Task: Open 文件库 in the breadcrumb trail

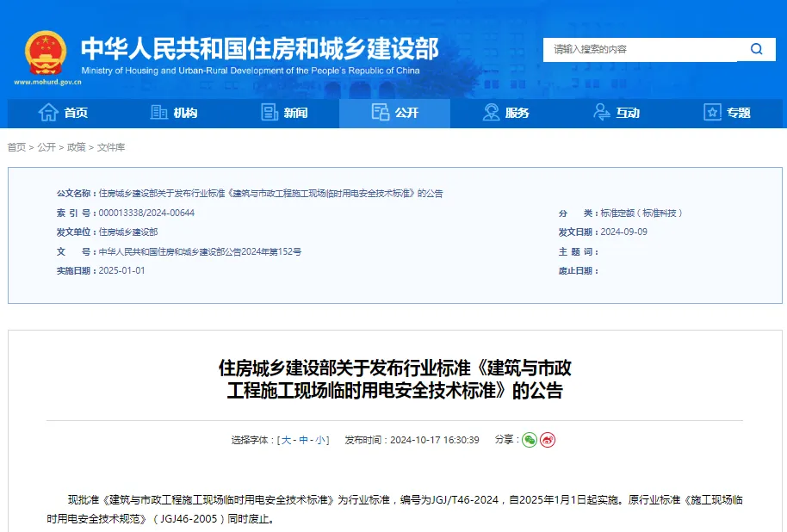Action: 111,147
